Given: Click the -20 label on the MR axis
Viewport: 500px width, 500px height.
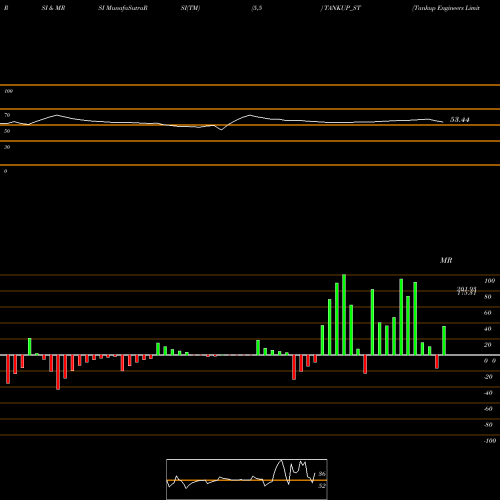Looking at the screenshot, I should [488, 377].
